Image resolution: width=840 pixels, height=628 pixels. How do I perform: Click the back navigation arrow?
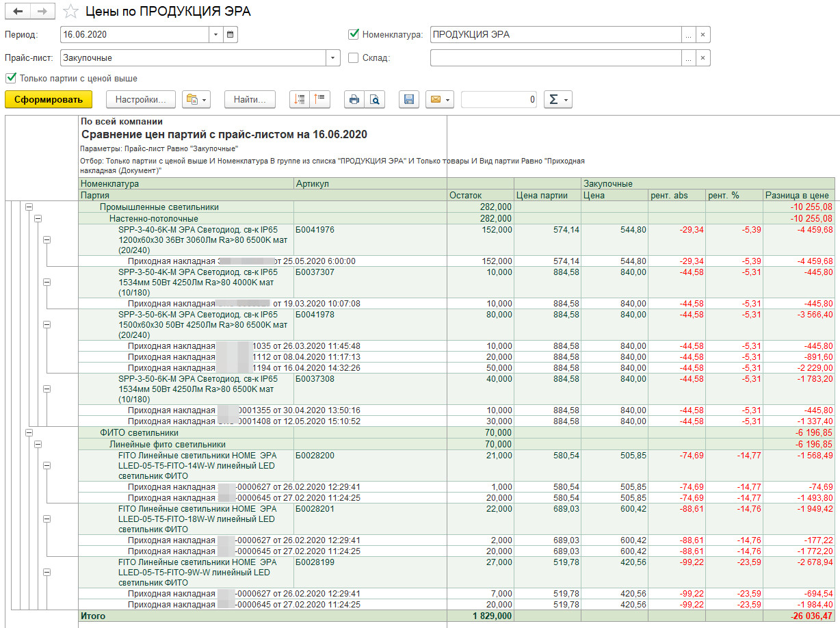(18, 12)
